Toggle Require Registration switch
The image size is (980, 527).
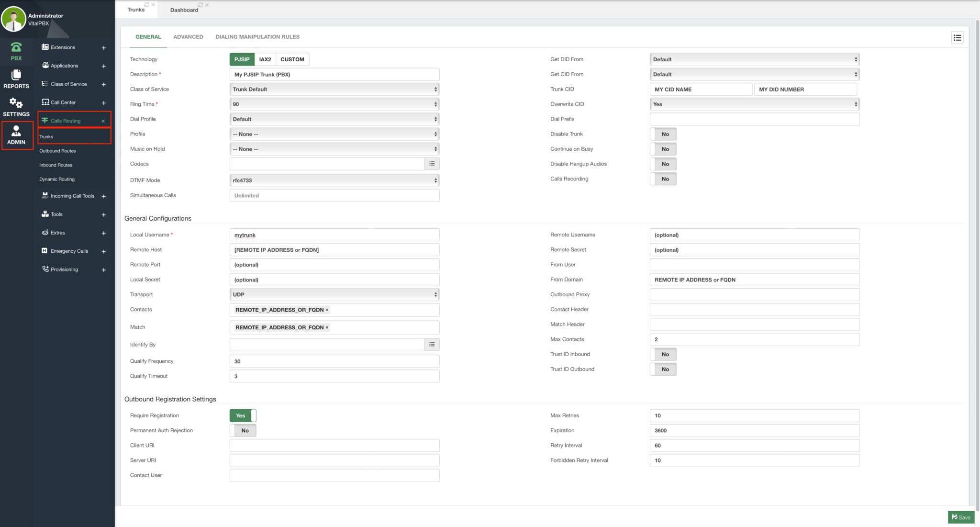pyautogui.click(x=243, y=415)
